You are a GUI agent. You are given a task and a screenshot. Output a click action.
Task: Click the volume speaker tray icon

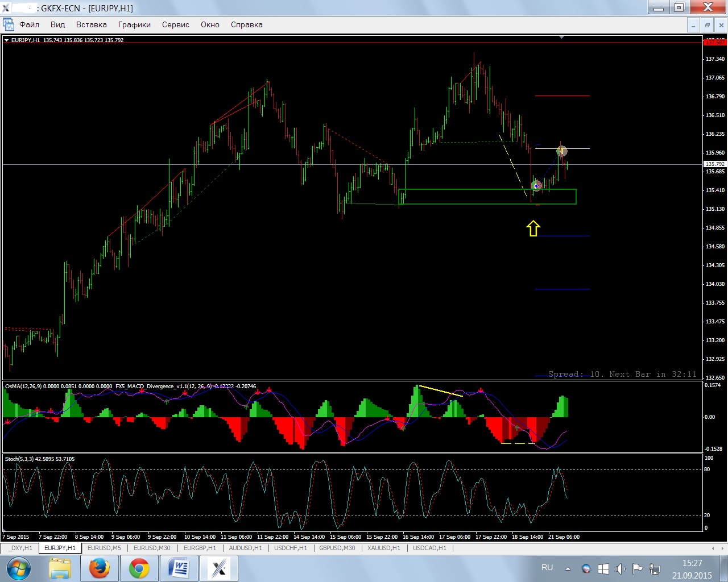(620, 568)
